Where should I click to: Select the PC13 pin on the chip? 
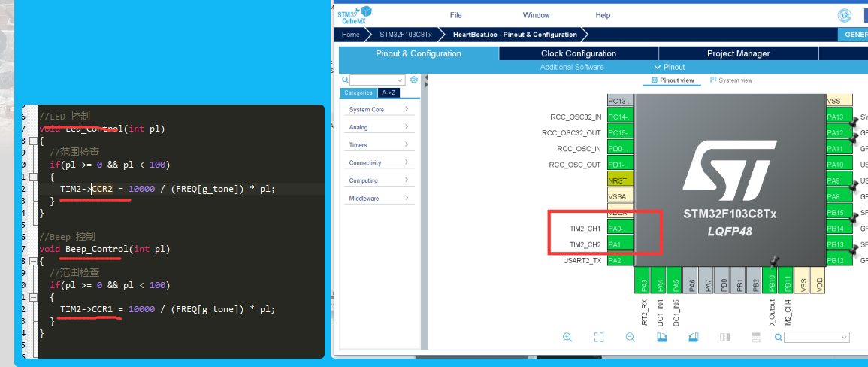coord(621,102)
